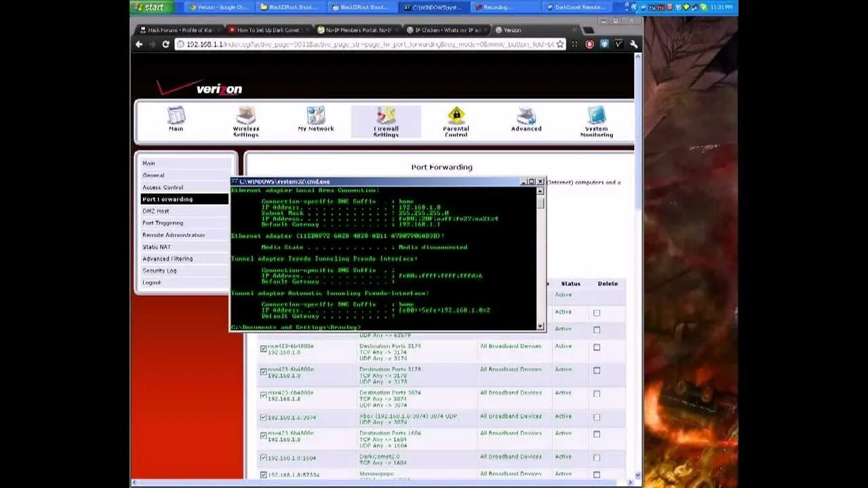Open the Chrome wrench menu
Viewport: 868px width, 488px height.
pyautogui.click(x=633, y=44)
